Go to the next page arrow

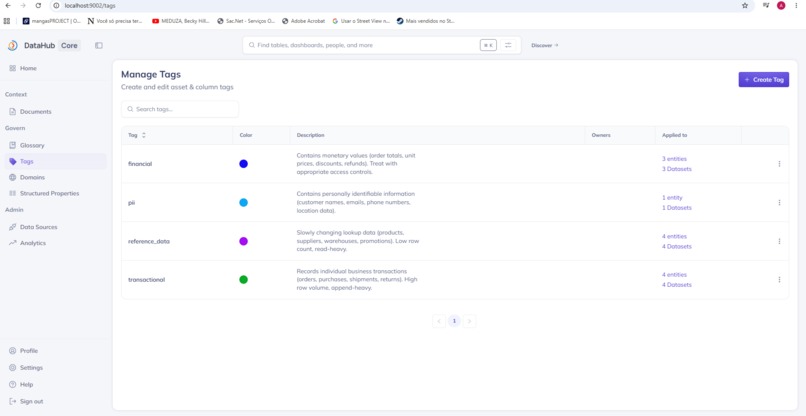point(469,321)
